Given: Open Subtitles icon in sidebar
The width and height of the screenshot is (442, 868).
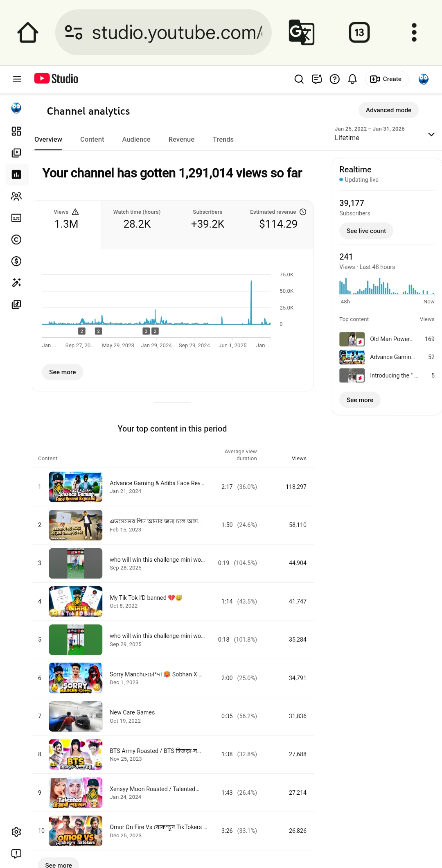Looking at the screenshot, I should pyautogui.click(x=16, y=218).
